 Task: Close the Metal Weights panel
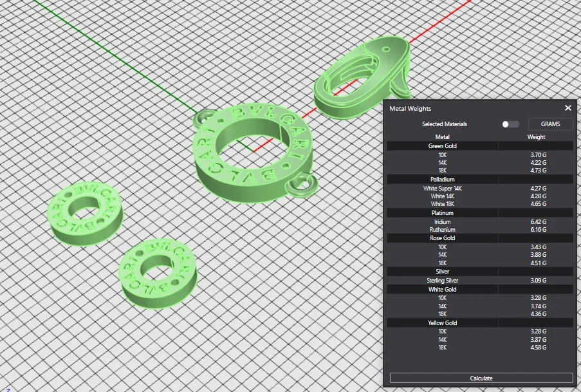567,109
